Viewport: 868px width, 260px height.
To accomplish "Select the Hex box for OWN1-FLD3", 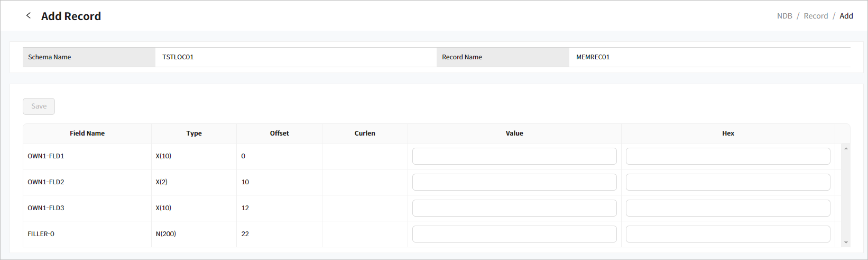I will (727, 208).
